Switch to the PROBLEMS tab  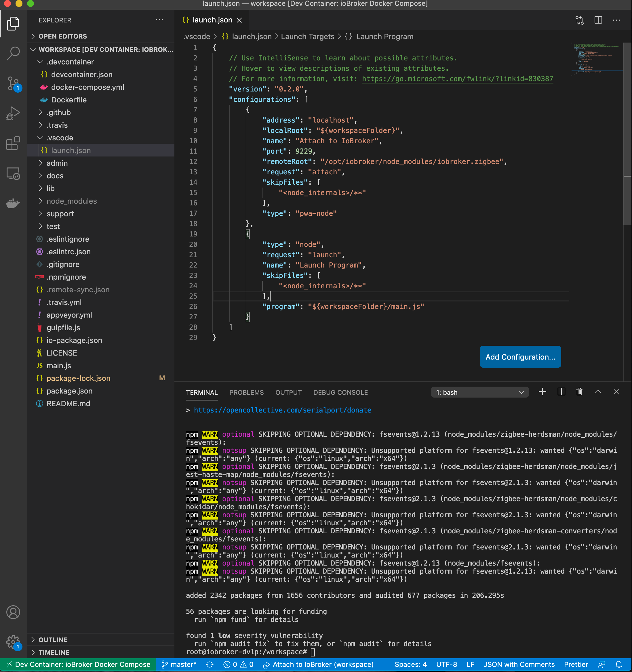click(x=246, y=392)
